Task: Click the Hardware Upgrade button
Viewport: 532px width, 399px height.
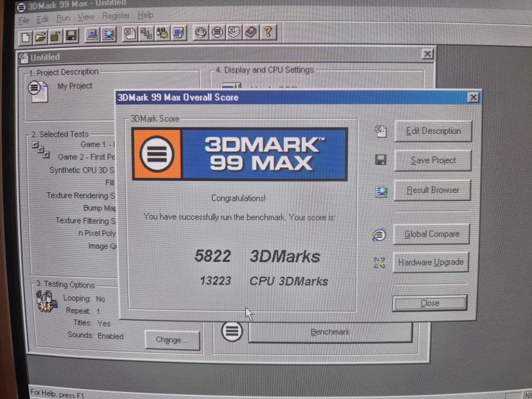Action: pyautogui.click(x=431, y=262)
